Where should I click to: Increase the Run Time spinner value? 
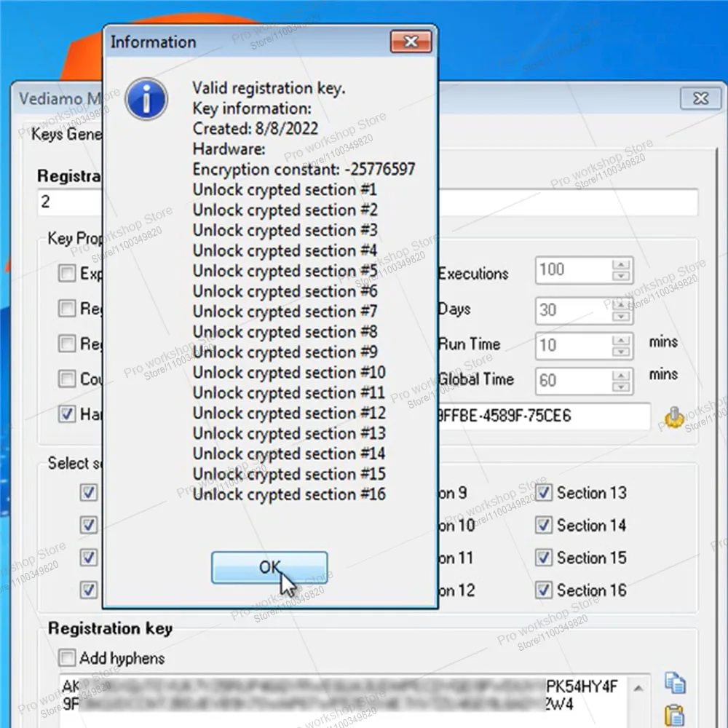(621, 340)
